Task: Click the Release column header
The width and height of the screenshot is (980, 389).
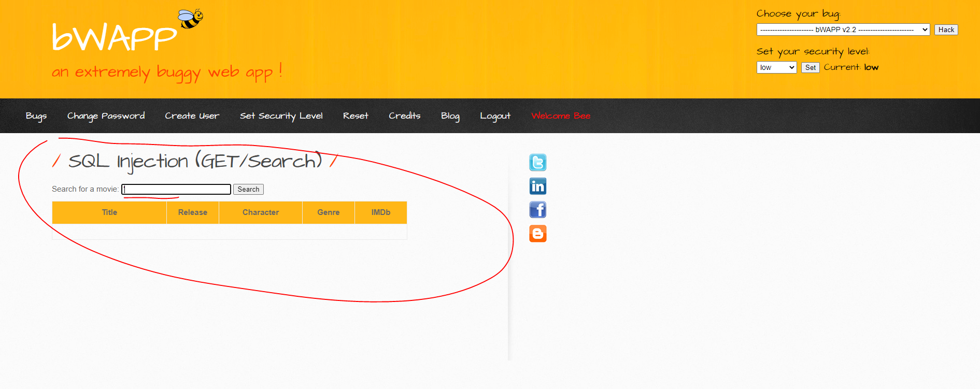Action: (x=193, y=212)
